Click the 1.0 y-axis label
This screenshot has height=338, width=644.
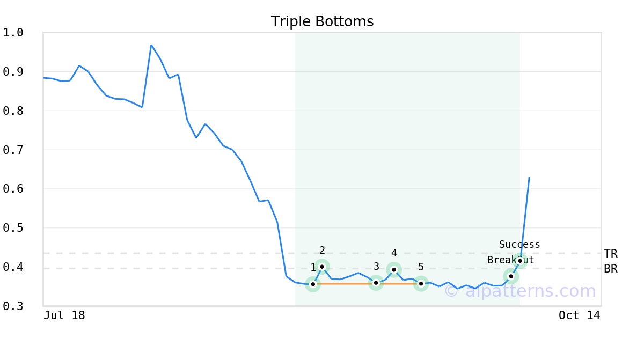13,33
